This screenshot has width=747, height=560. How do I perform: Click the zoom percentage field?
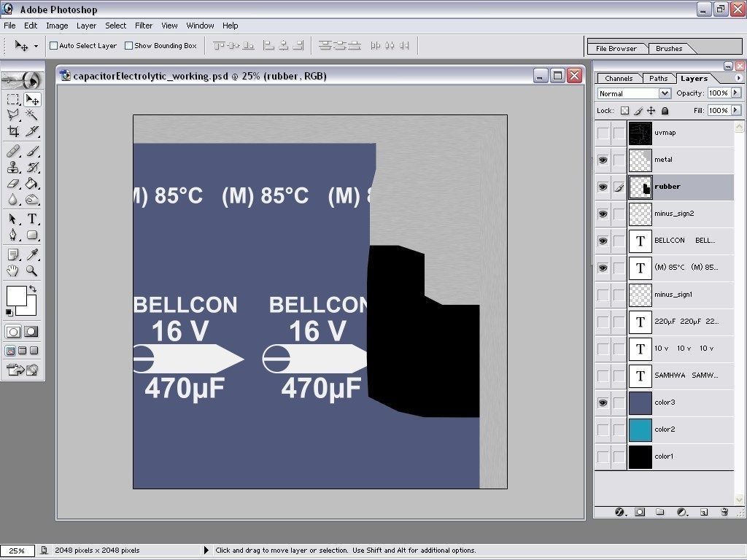click(17, 551)
